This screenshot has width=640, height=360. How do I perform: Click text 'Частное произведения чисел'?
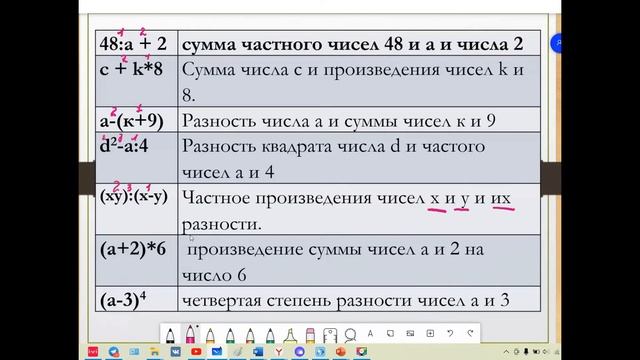pyautogui.click(x=303, y=198)
